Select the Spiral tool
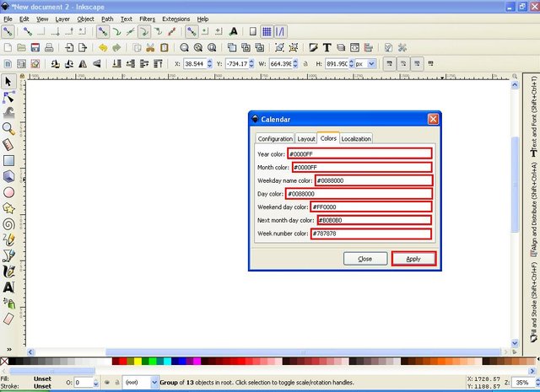The height and width of the screenshot is (392, 540). (x=8, y=224)
